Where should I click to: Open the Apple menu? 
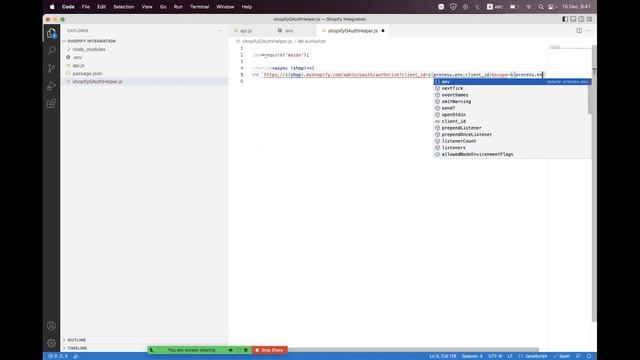click(x=52, y=7)
